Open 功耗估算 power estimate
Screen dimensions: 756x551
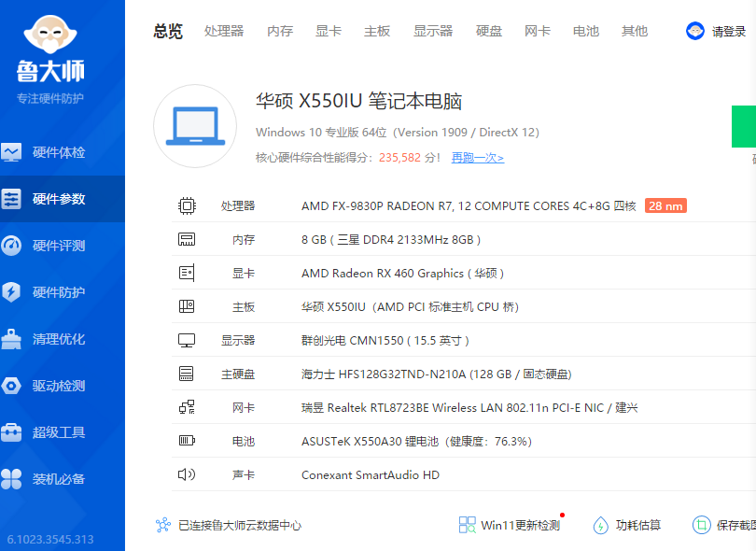[x=637, y=526]
